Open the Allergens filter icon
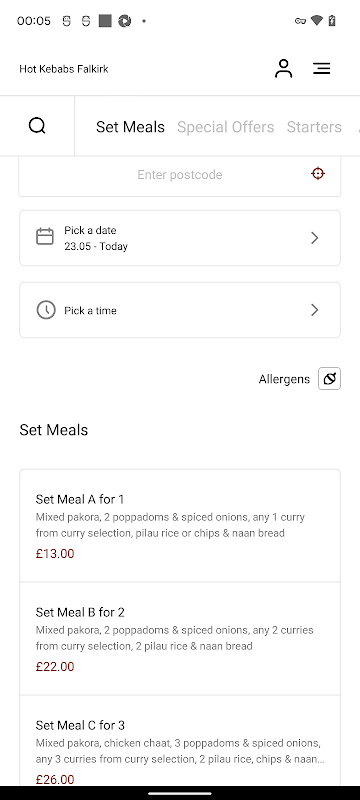360x800 pixels. point(329,379)
